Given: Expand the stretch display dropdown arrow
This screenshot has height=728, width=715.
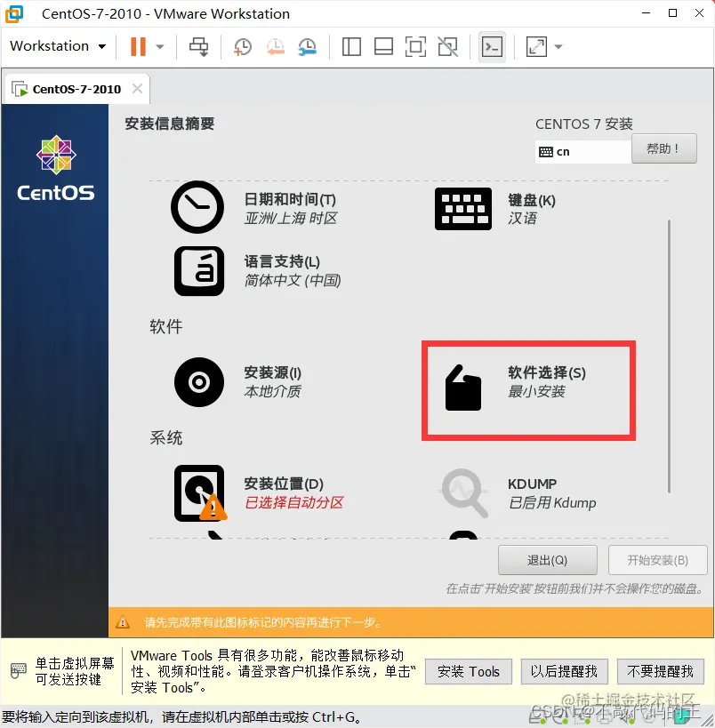Looking at the screenshot, I should pyautogui.click(x=558, y=46).
